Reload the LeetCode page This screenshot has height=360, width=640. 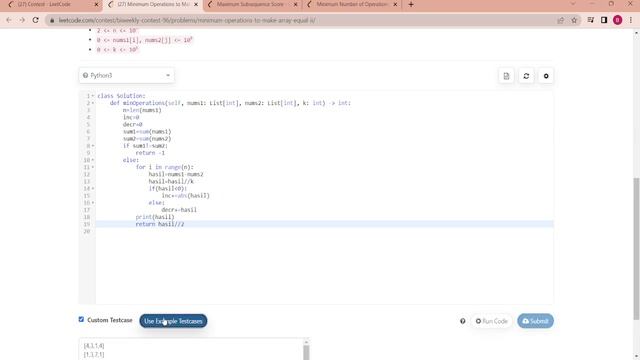tap(36, 20)
